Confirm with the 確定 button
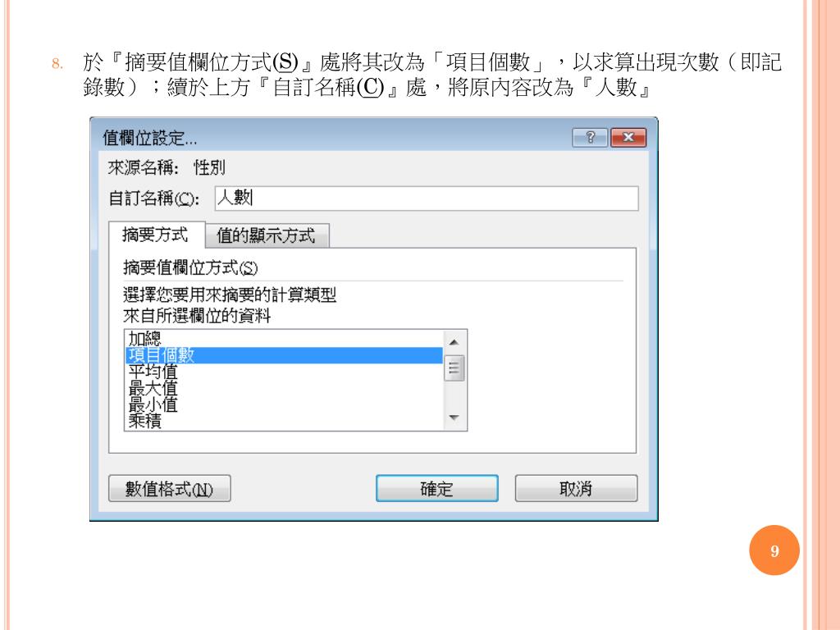 tap(437, 488)
